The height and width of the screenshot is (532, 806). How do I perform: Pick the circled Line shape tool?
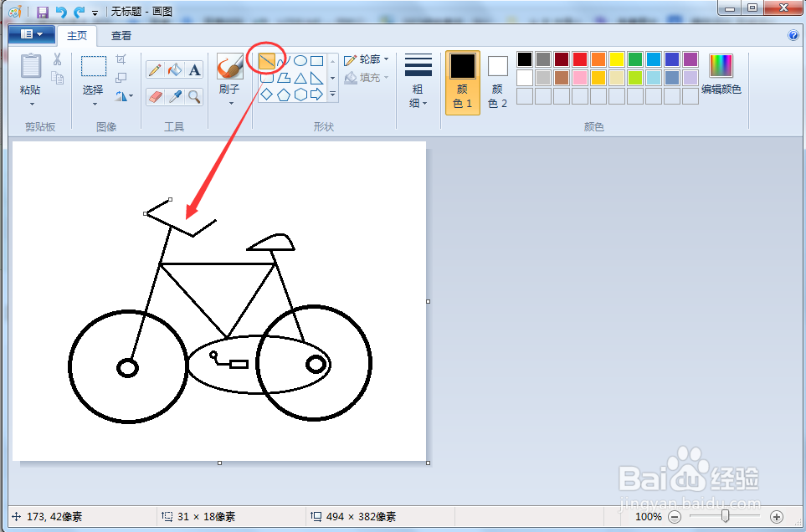point(266,61)
